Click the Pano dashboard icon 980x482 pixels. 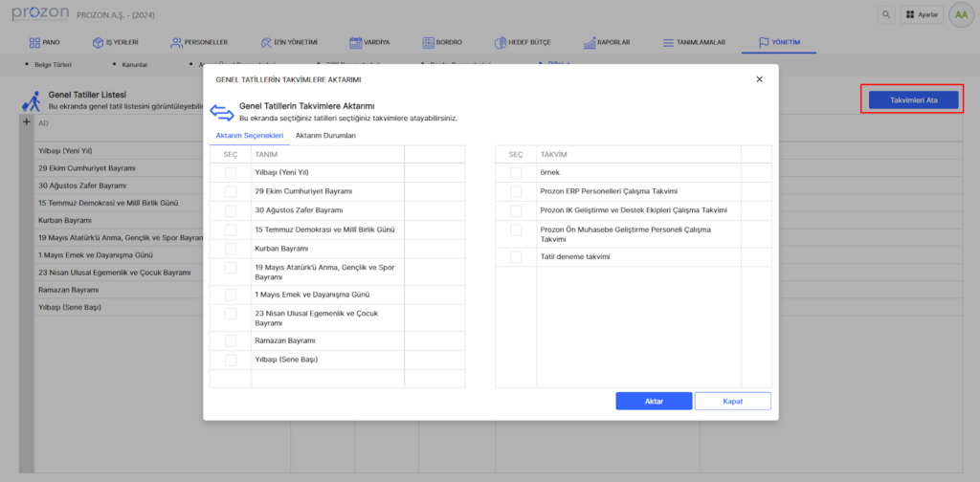33,43
